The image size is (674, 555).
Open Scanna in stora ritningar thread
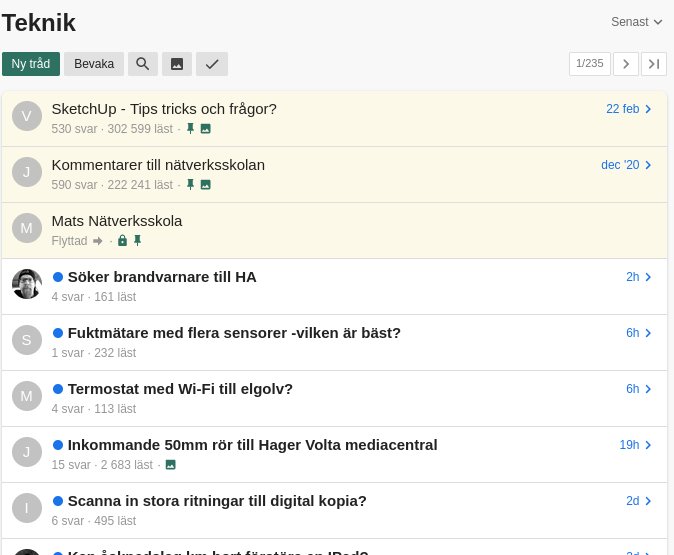217,501
